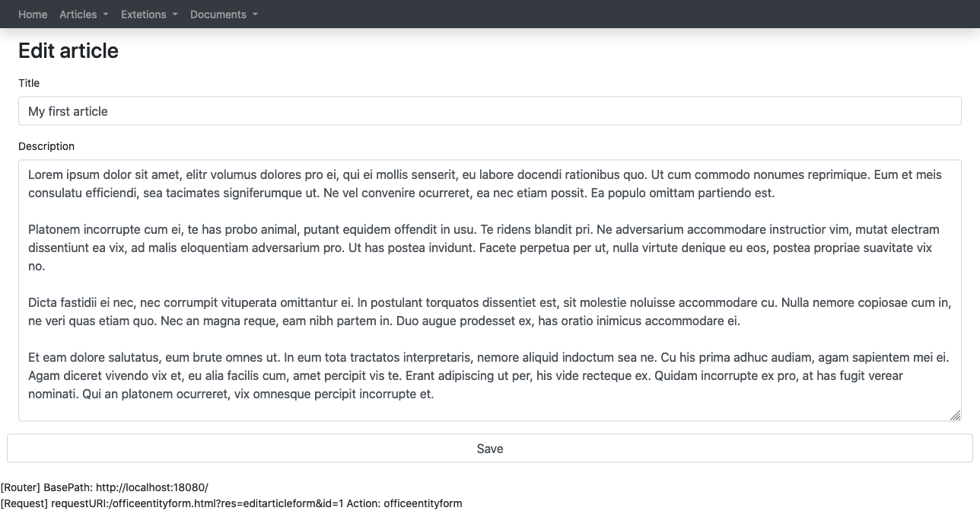Place cursor in the Dicta fastidii paragraph
980x530 pixels.
[490, 311]
